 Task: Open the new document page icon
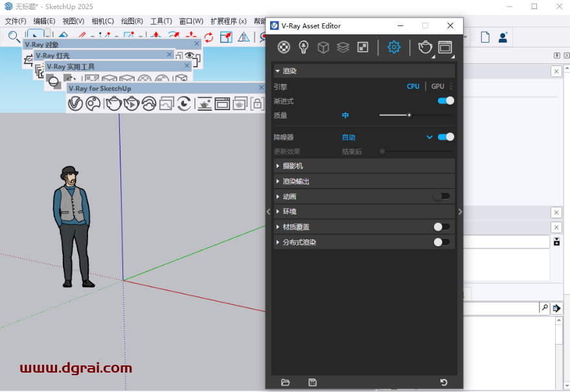click(485, 37)
